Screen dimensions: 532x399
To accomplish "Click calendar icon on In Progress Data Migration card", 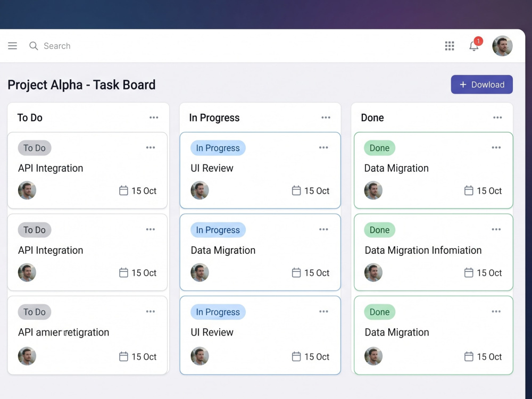I will (x=296, y=272).
